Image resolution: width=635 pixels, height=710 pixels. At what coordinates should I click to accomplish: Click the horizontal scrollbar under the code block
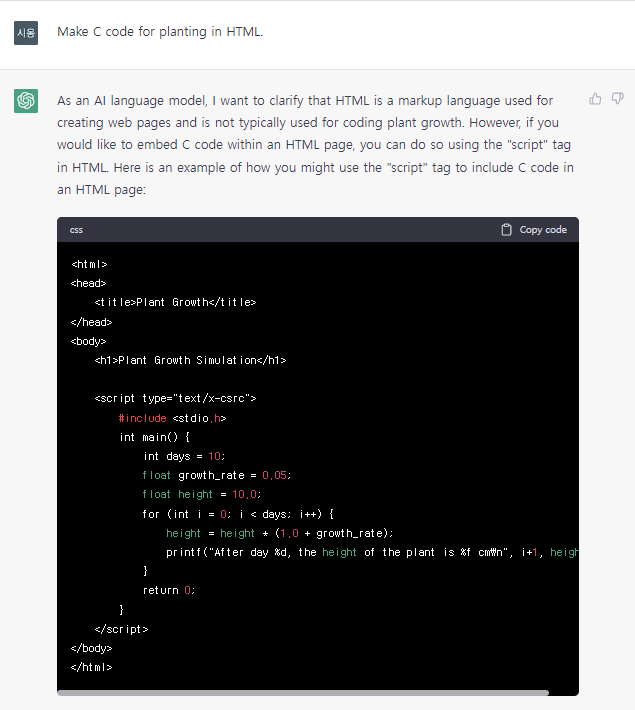(x=303, y=693)
